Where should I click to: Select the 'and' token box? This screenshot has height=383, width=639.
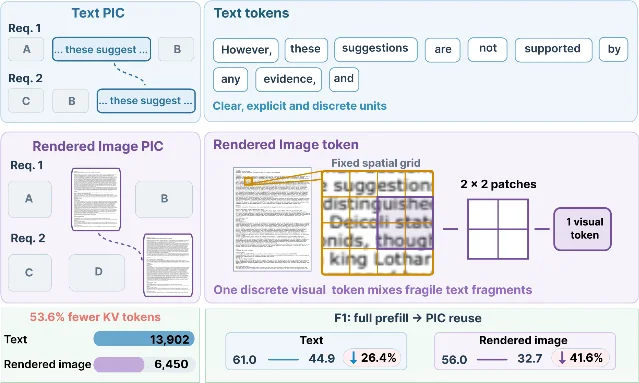[344, 79]
